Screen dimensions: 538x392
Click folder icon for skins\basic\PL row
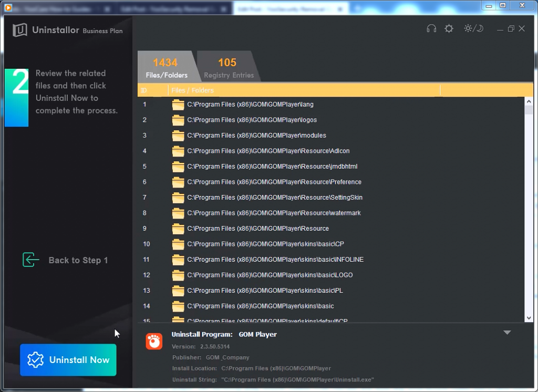tap(178, 291)
